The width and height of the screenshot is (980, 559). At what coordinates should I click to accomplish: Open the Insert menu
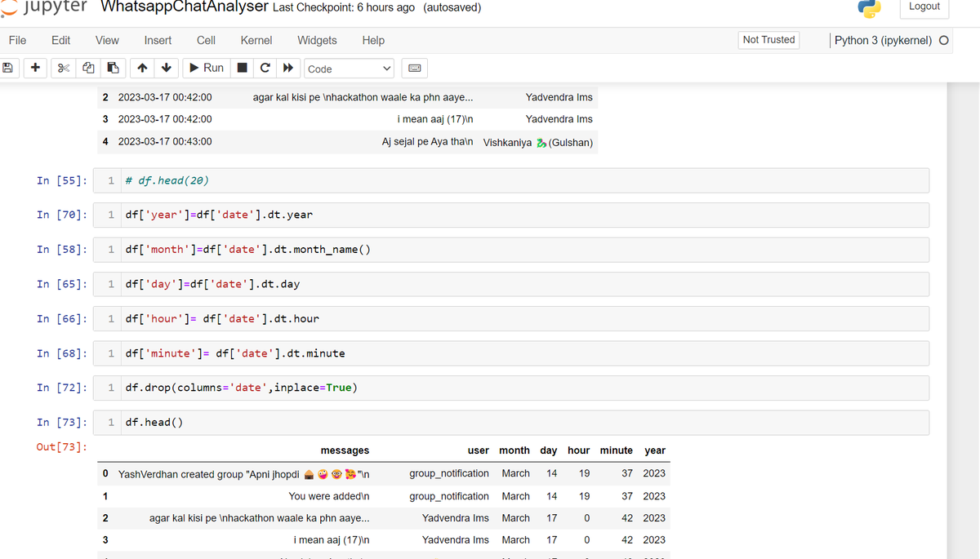point(158,40)
